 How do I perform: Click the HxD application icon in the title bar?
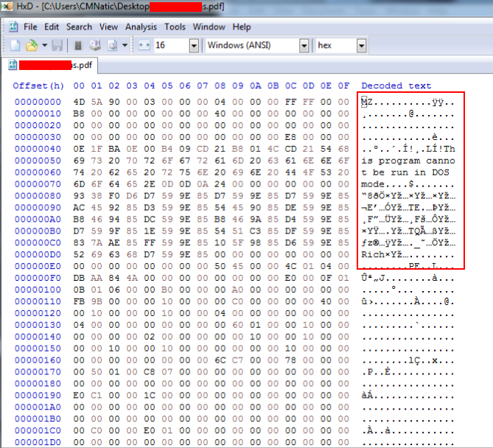pyautogui.click(x=7, y=6)
